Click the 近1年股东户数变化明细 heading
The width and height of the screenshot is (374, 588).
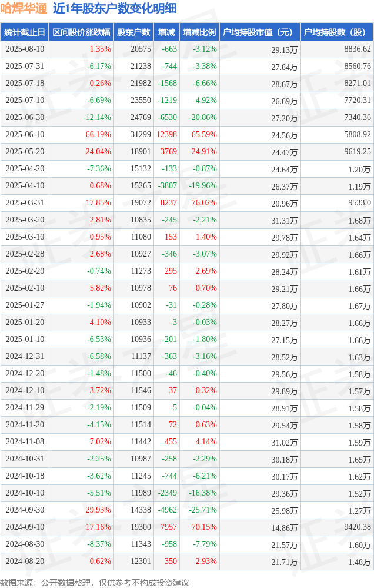[115, 8]
